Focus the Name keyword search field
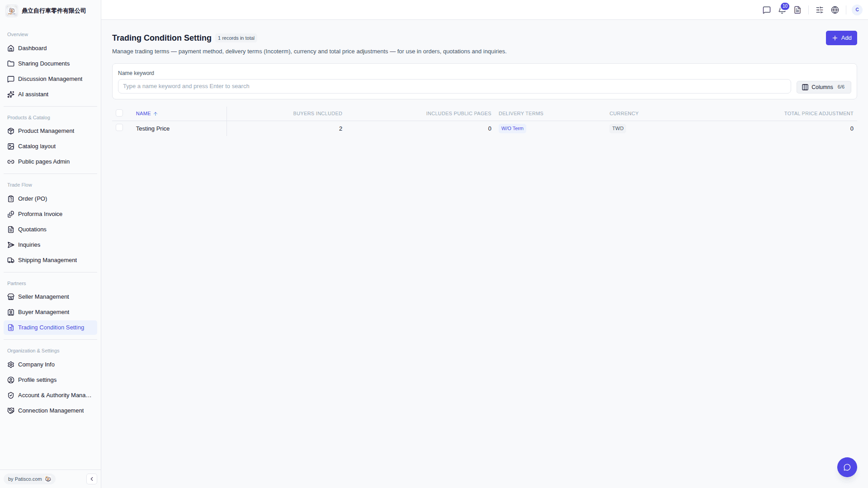Viewport: 868px width, 488px height. click(454, 86)
